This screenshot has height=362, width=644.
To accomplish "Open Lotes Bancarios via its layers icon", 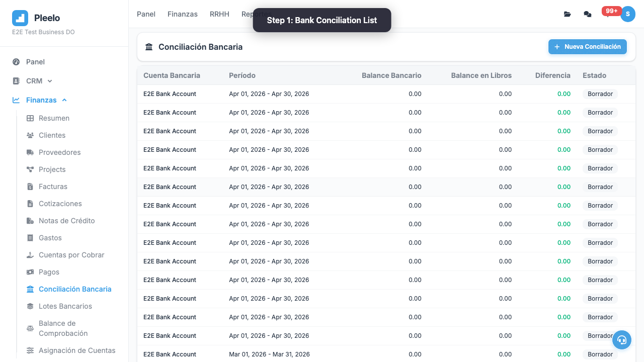I will (x=30, y=306).
